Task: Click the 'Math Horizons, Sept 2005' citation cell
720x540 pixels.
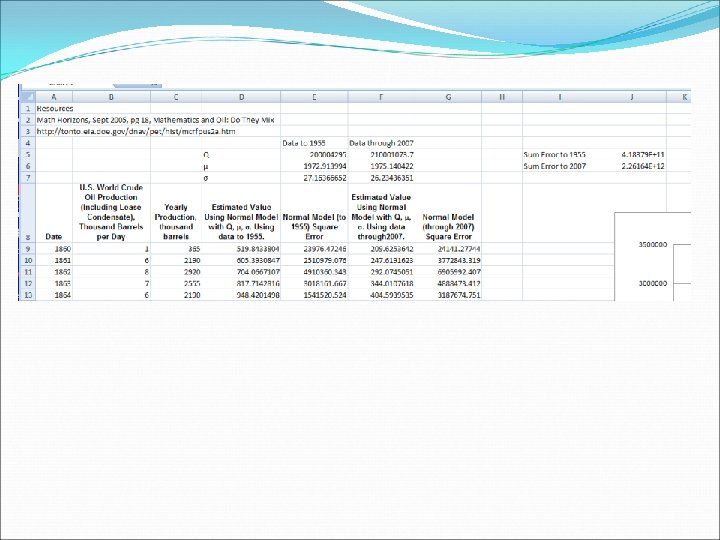Action: point(155,120)
